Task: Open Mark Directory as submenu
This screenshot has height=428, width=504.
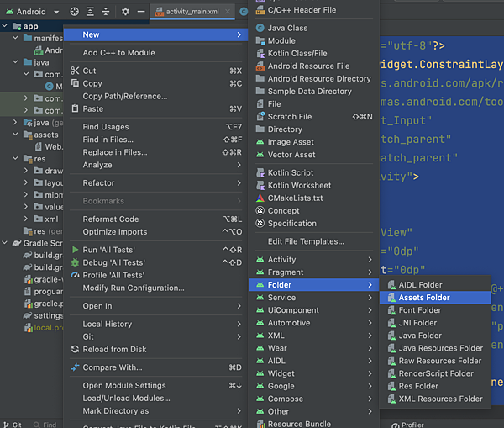Action: tap(155, 411)
